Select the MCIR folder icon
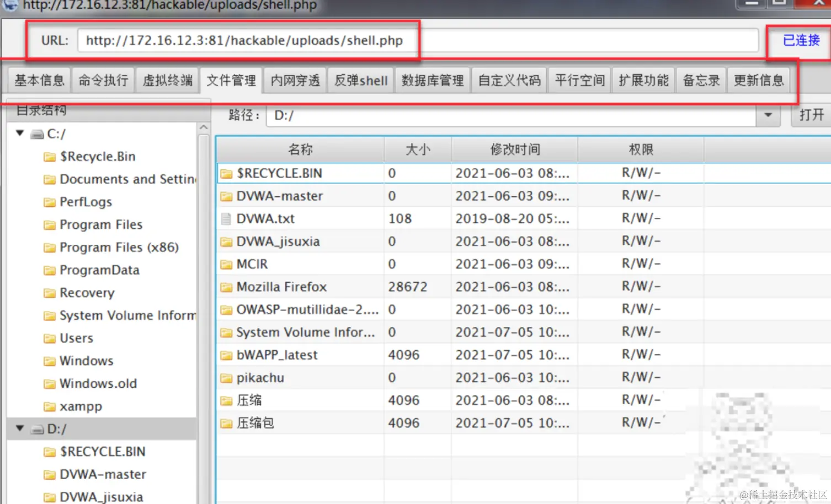 226,265
